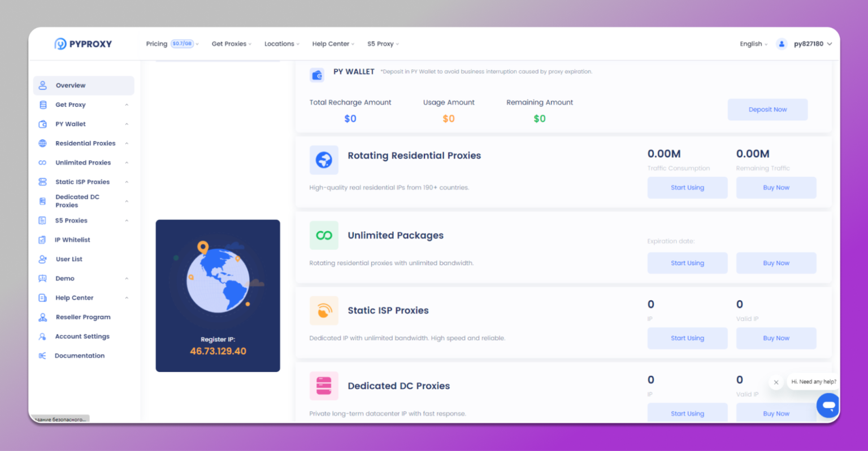This screenshot has height=451, width=868.
Task: Click the Unlimited Packages infinity icon
Action: pyautogui.click(x=323, y=235)
